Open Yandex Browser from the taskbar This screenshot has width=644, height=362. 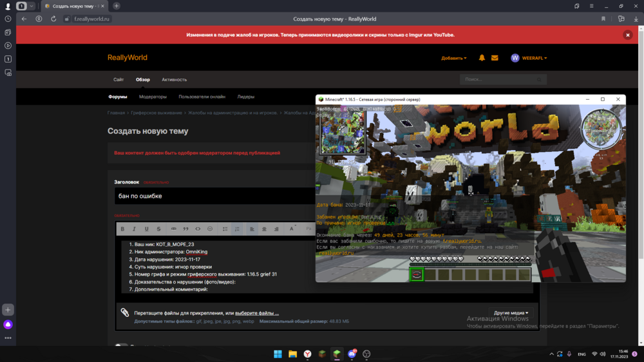click(x=308, y=354)
